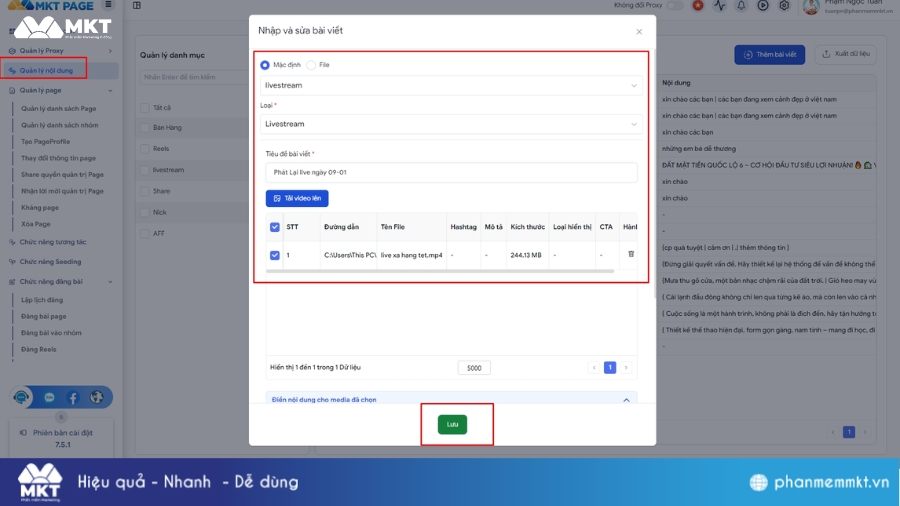Open Xóa Page menu item

pos(36,224)
